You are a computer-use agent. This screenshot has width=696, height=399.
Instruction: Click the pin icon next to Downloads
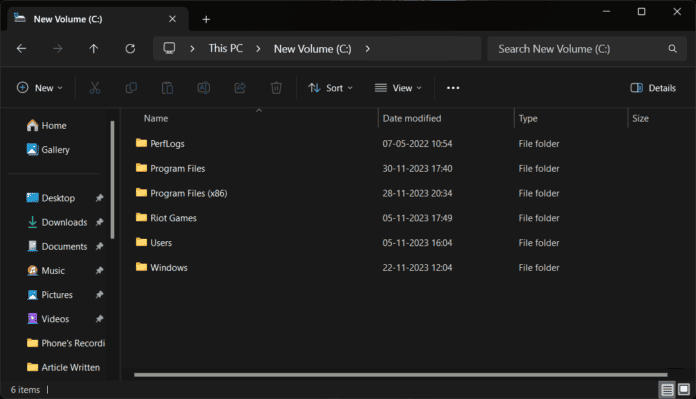click(x=99, y=222)
